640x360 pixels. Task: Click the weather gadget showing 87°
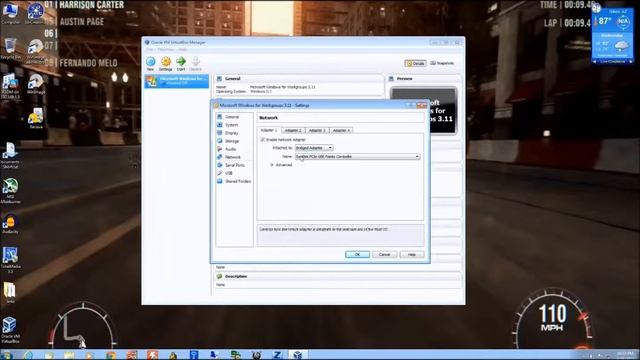point(612,35)
